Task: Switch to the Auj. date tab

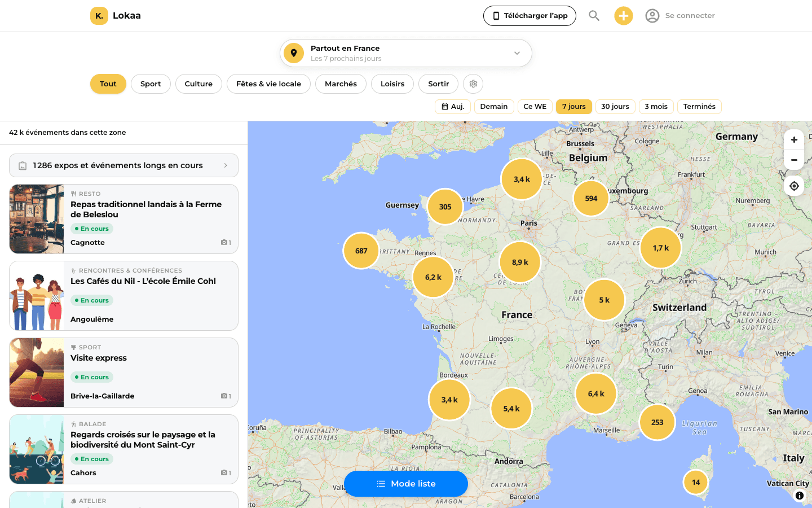Action: pos(453,107)
